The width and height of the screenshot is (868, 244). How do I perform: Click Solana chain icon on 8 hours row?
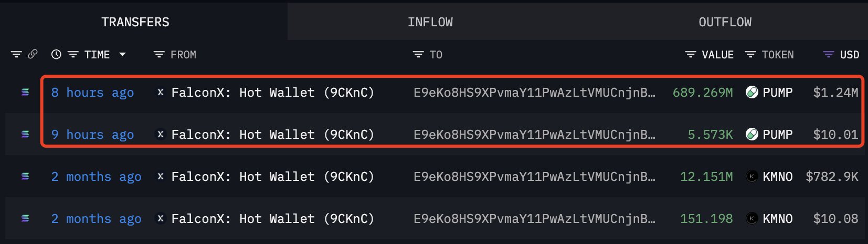point(25,93)
